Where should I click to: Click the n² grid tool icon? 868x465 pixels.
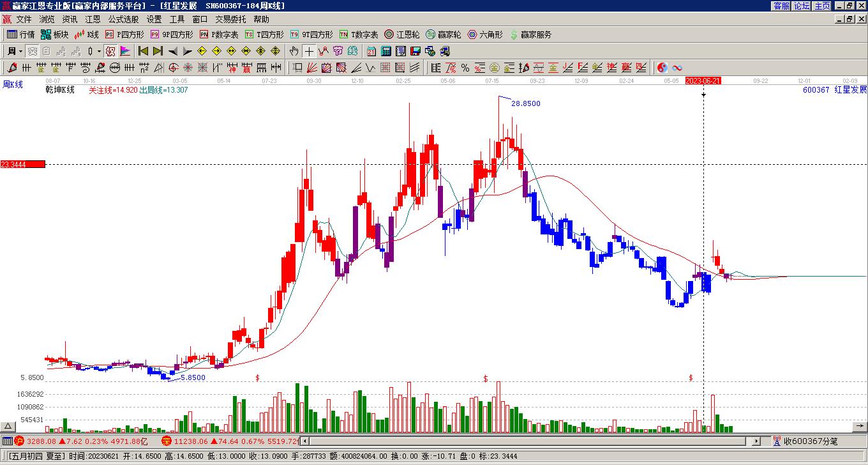tap(144, 67)
